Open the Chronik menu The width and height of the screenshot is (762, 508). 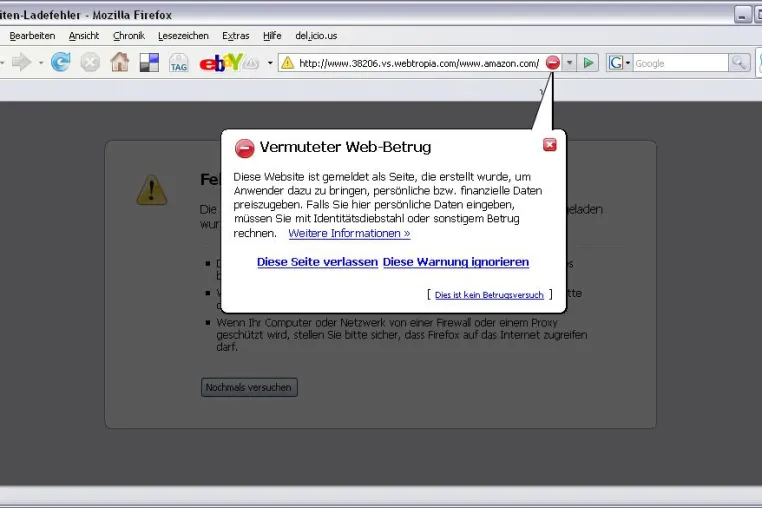coord(129,35)
